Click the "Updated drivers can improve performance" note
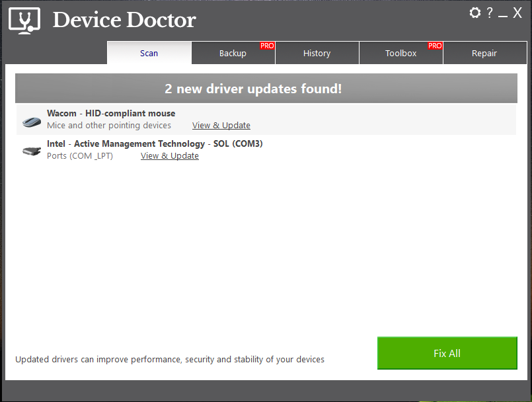The width and height of the screenshot is (532, 402). pyautogui.click(x=170, y=359)
